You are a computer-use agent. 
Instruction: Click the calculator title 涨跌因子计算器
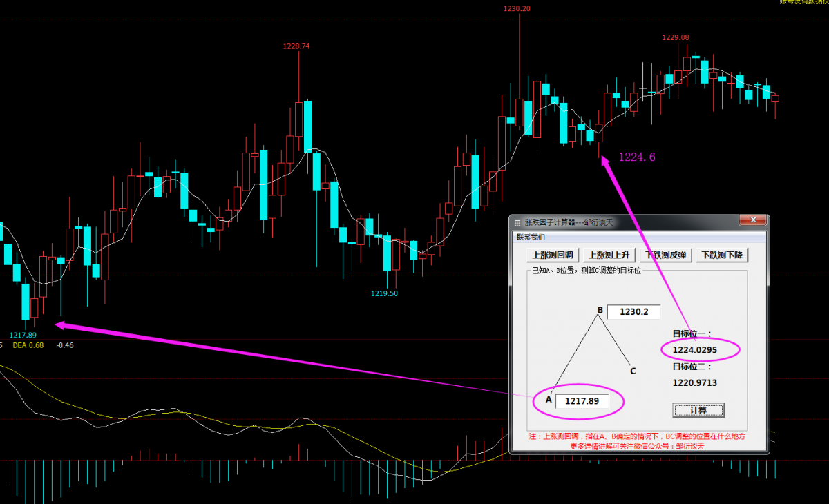pos(569,222)
